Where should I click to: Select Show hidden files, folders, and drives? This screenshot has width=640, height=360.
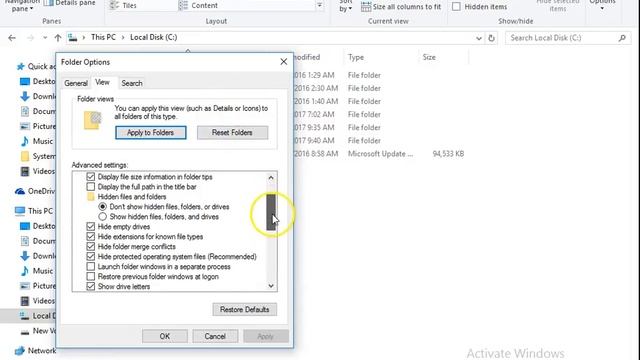click(102, 217)
